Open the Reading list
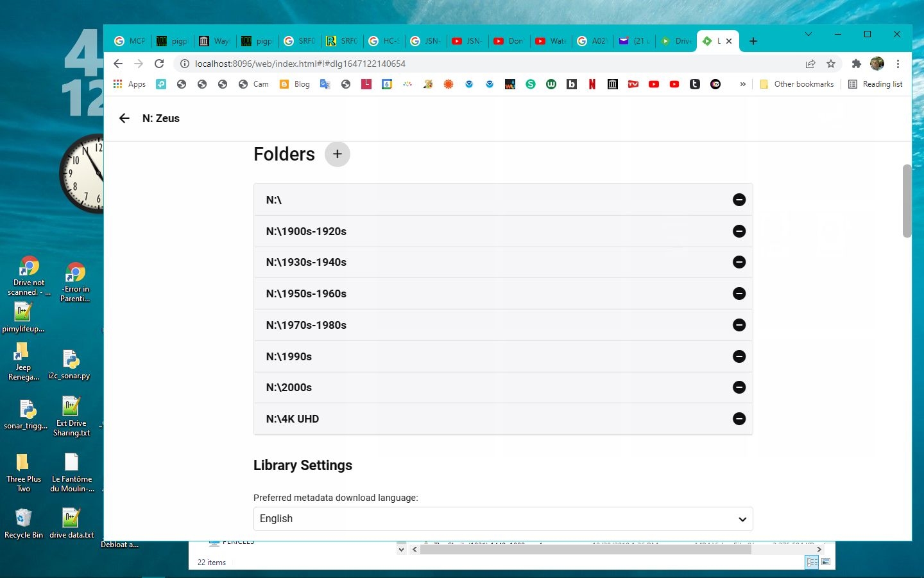The height and width of the screenshot is (578, 924). click(875, 84)
